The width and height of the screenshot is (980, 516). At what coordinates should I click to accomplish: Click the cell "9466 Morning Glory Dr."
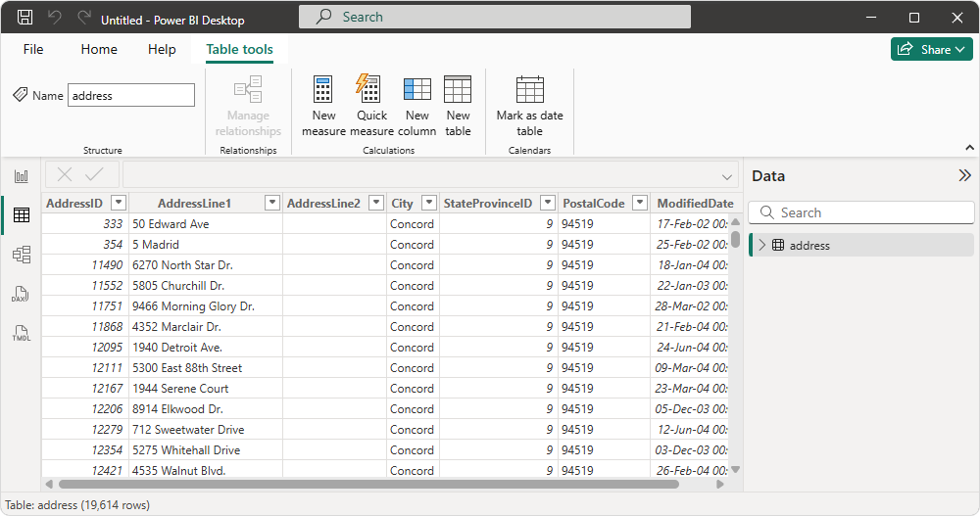click(206, 306)
